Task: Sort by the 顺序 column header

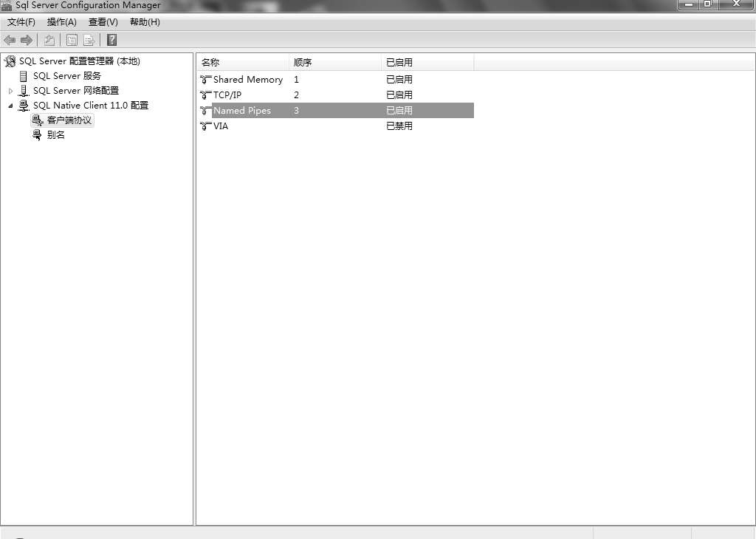Action: click(335, 62)
